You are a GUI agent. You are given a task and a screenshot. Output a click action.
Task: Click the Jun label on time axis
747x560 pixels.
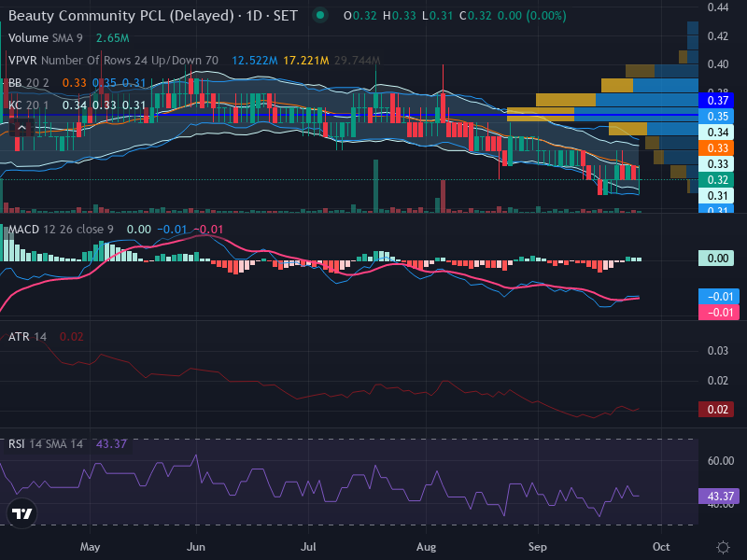pos(196,547)
